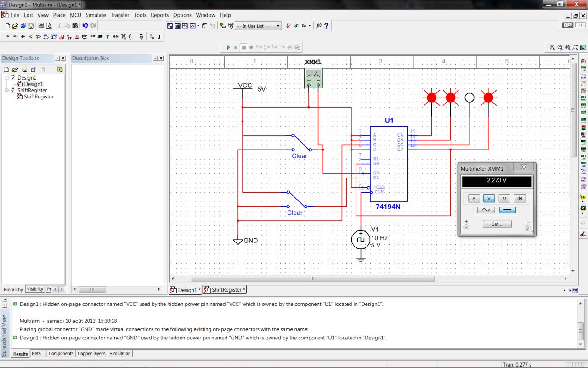
Task: Run the simulation with the green play button
Action: [x=228, y=47]
